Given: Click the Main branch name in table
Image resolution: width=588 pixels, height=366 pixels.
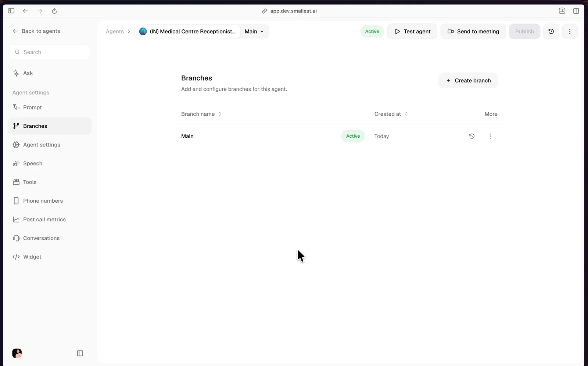Looking at the screenshot, I should point(187,136).
